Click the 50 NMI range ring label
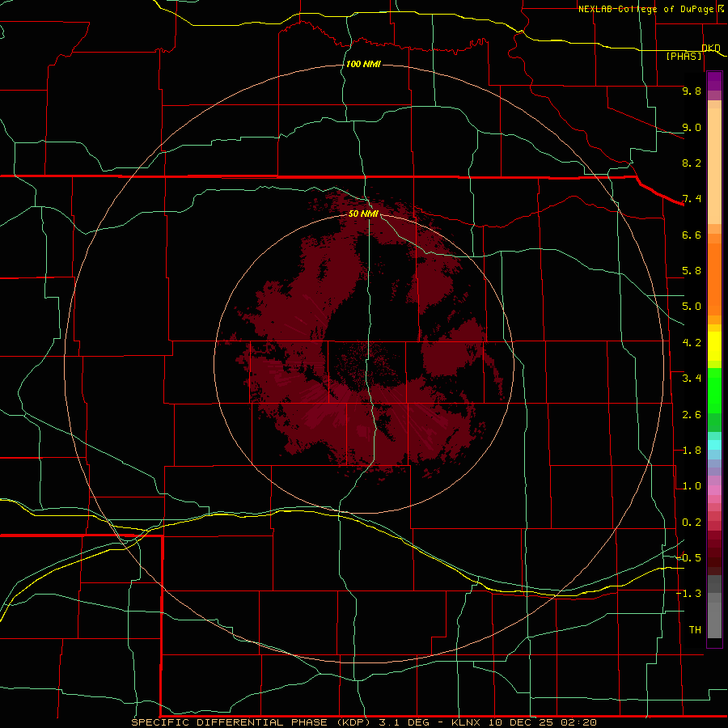The image size is (728, 728). (x=363, y=214)
